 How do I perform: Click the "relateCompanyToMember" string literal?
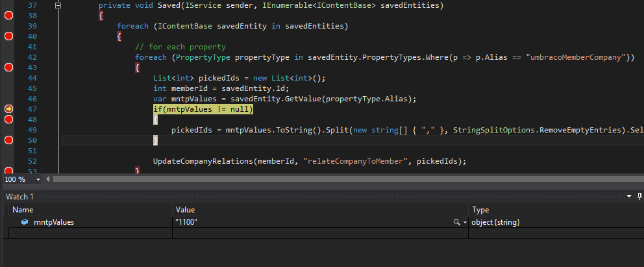click(x=355, y=161)
